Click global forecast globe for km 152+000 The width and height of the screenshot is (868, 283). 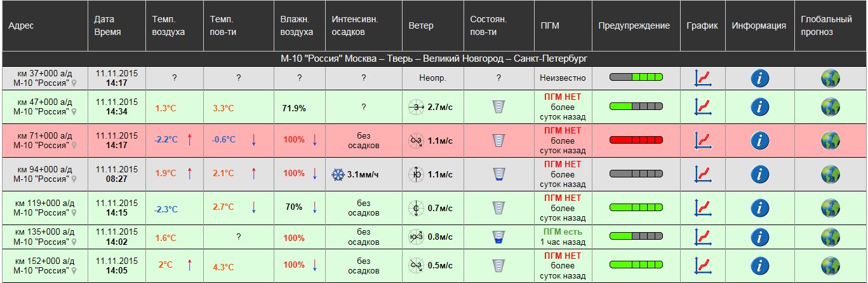point(830,265)
